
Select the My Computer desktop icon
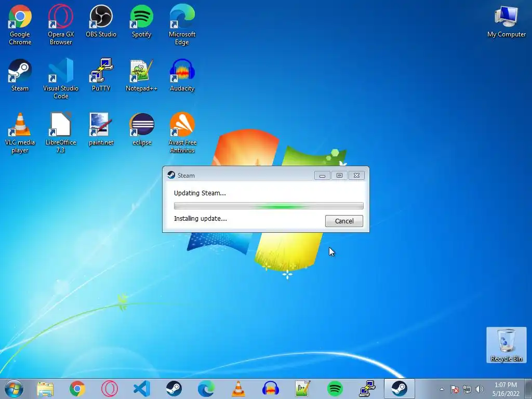pos(506,21)
